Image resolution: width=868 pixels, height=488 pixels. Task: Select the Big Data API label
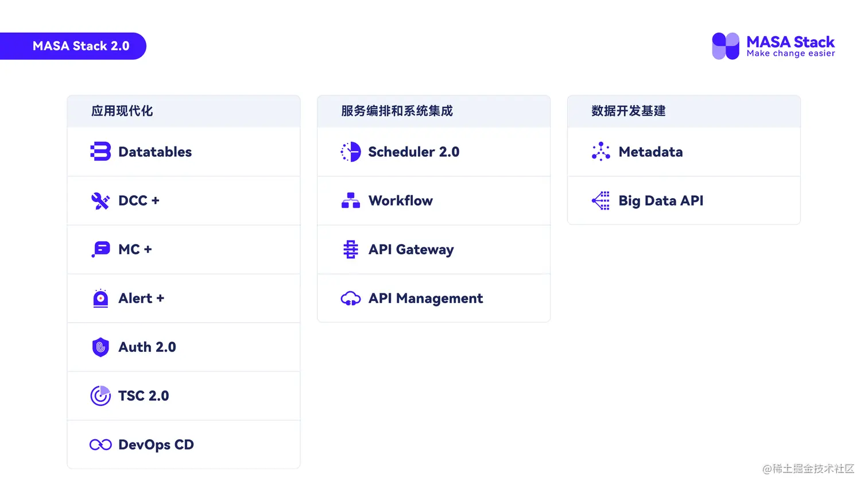pos(661,201)
